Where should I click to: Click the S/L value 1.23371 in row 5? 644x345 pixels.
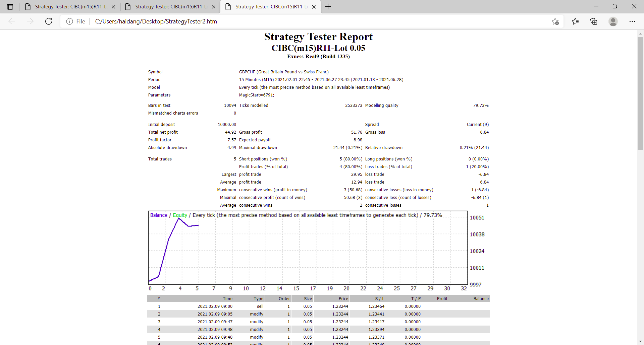(376, 337)
